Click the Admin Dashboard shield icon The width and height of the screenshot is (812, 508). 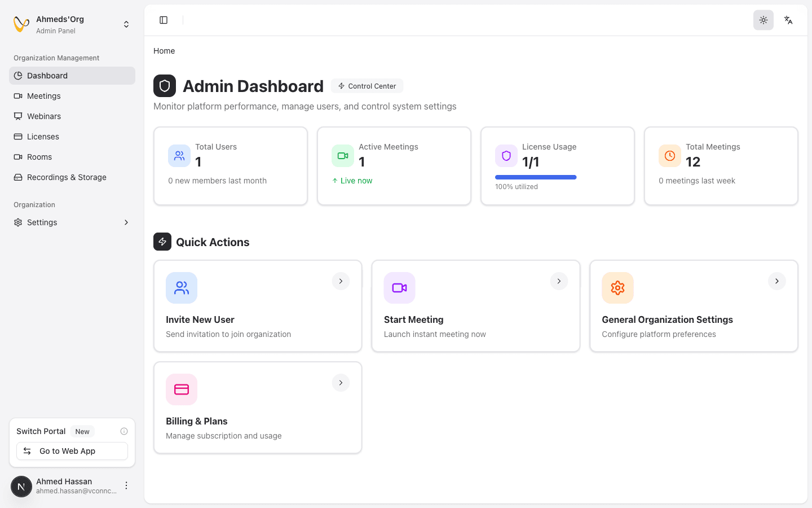point(165,86)
